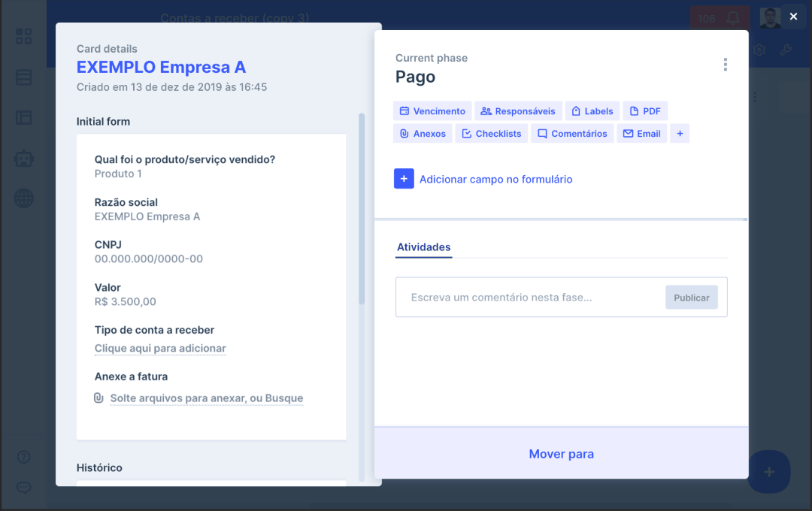The image size is (812, 511).
Task: Click Adicionar campo no formulário link
Action: pyautogui.click(x=495, y=179)
